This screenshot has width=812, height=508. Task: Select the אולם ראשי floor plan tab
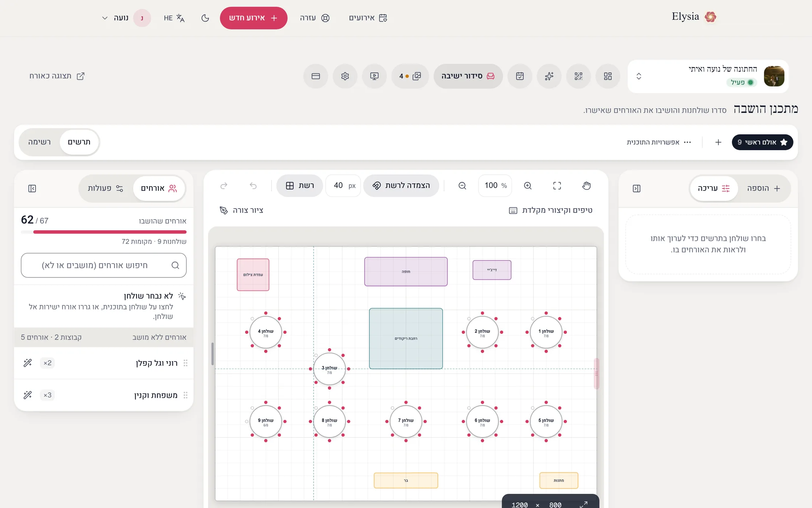click(x=762, y=142)
